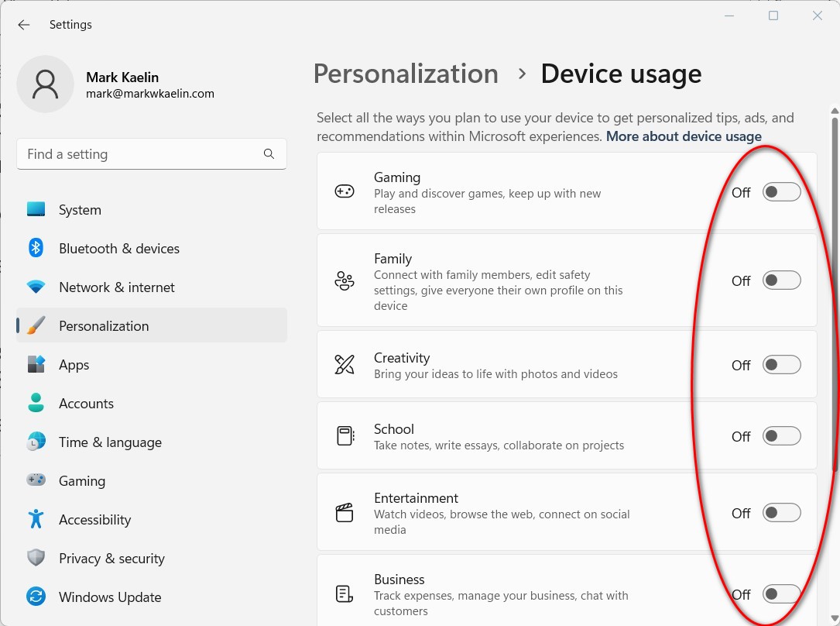Click the Apps icon in the sidebar
This screenshot has width=840, height=626.
(36, 364)
